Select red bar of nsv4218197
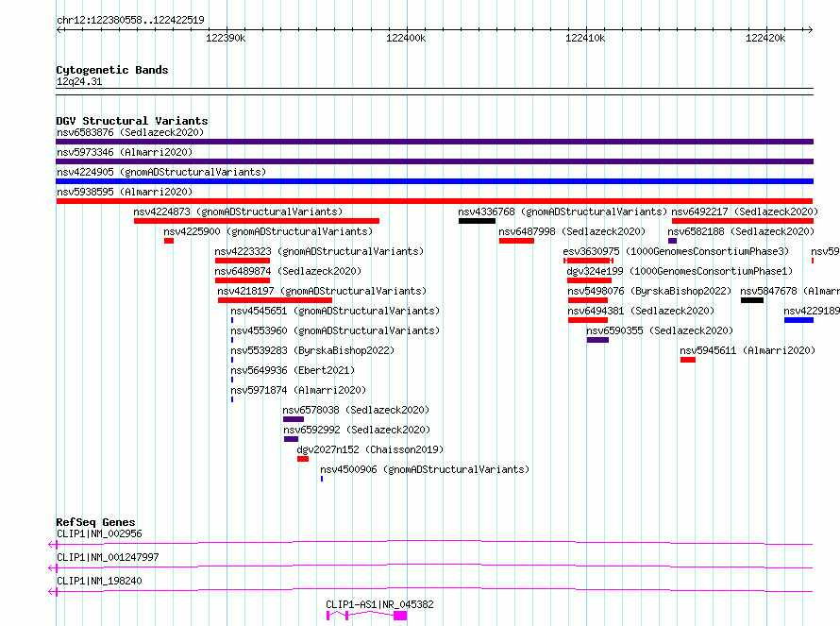840x626 pixels. click(x=275, y=300)
